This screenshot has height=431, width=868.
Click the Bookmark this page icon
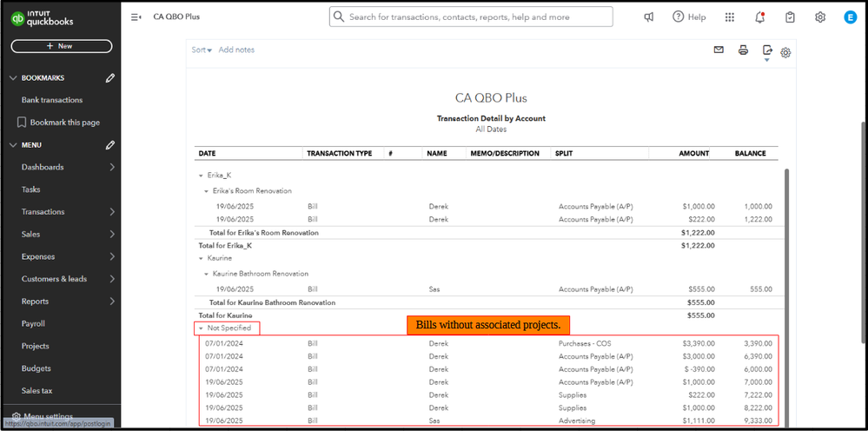click(22, 123)
